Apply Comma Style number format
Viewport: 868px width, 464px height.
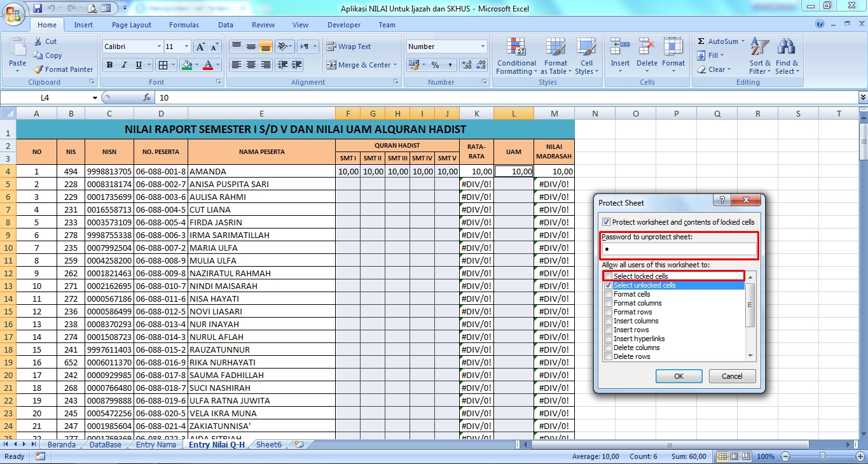point(450,65)
